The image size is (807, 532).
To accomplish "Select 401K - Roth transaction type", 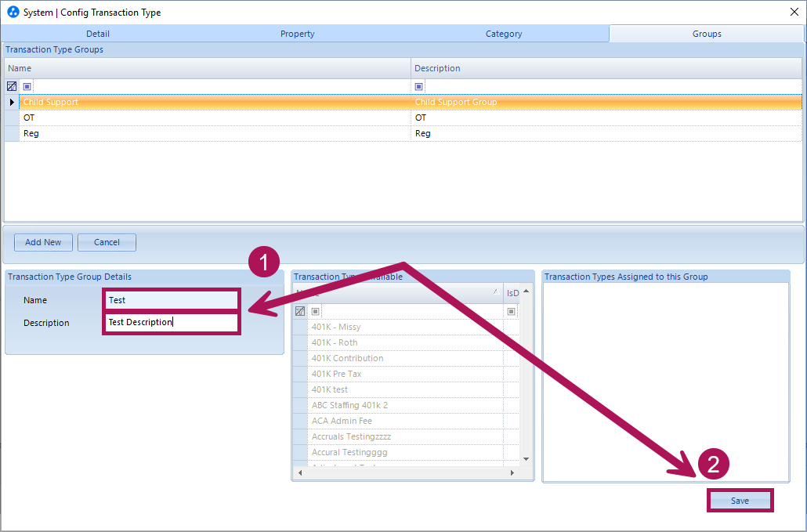I will point(406,342).
